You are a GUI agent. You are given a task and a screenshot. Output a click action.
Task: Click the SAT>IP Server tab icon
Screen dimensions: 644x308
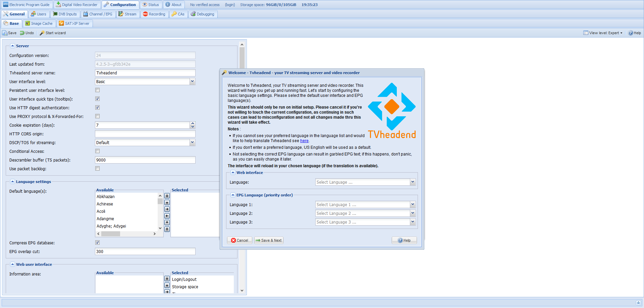pos(61,23)
